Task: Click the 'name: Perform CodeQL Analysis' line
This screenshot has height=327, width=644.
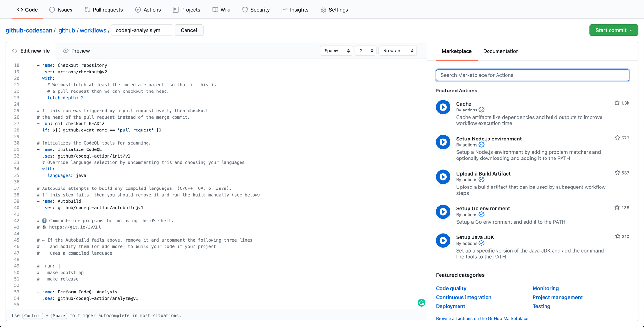Action: 77,292
